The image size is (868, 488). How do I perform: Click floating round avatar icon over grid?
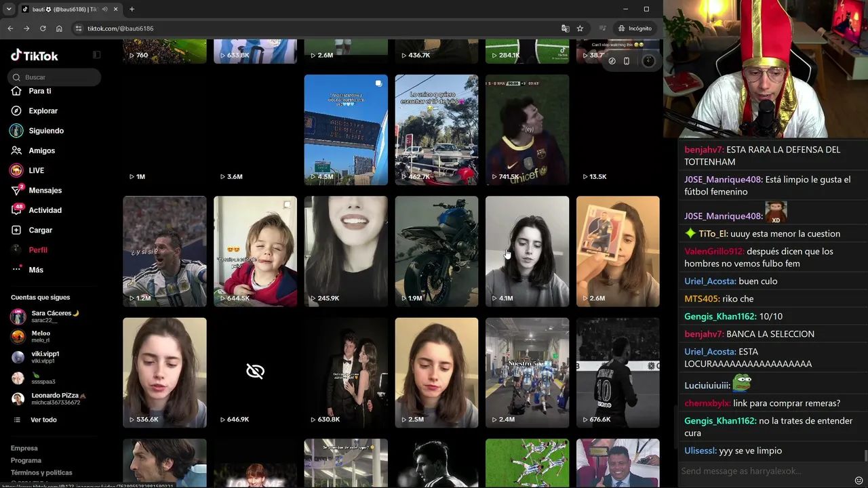point(649,61)
